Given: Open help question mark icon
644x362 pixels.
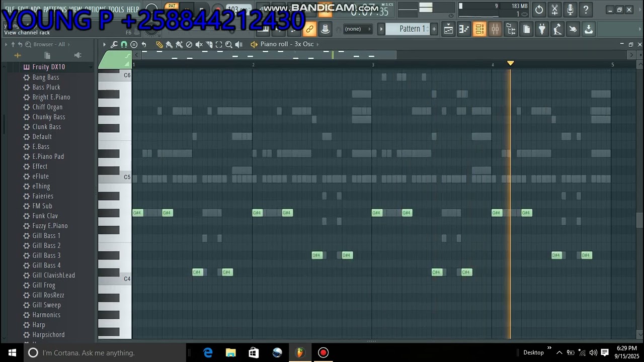Looking at the screenshot, I should [x=586, y=10].
